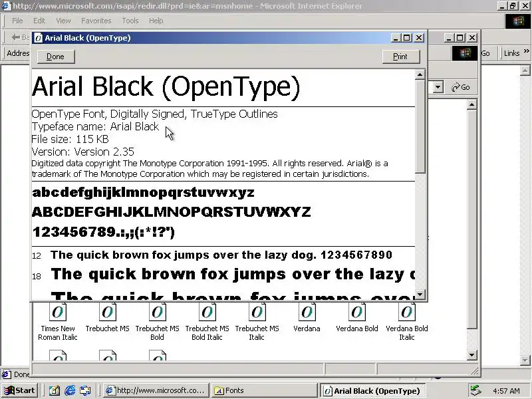
Task: Click the Windows logo throbber in Internet Explorer
Action: click(518, 21)
